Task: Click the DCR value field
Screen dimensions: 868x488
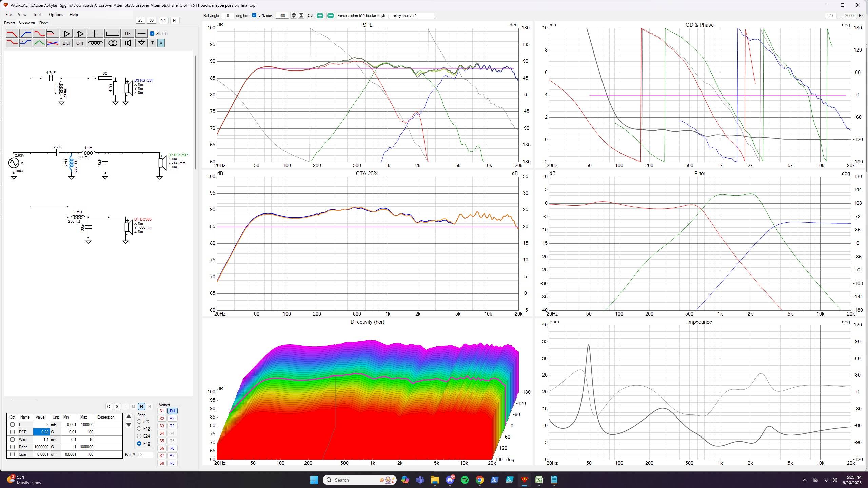Action: click(41, 432)
